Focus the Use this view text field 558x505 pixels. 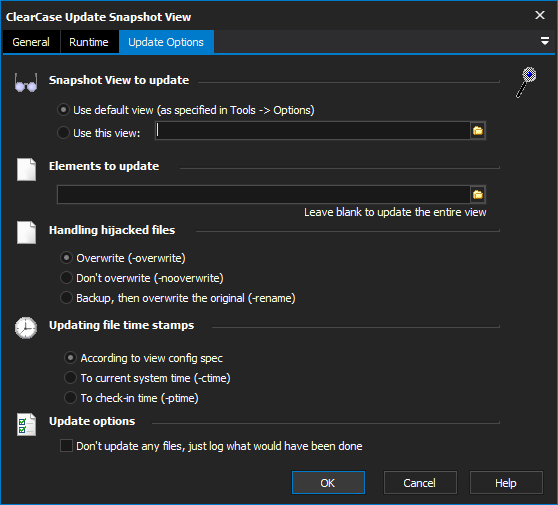coord(313,131)
